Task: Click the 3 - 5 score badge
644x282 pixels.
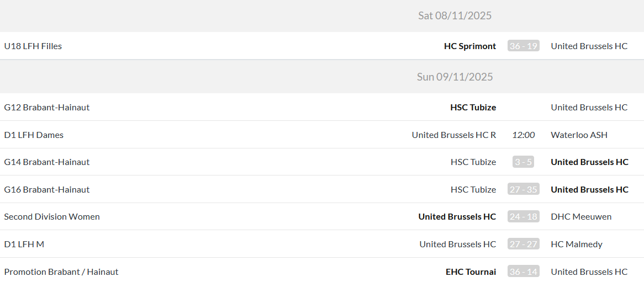Action: pos(523,162)
